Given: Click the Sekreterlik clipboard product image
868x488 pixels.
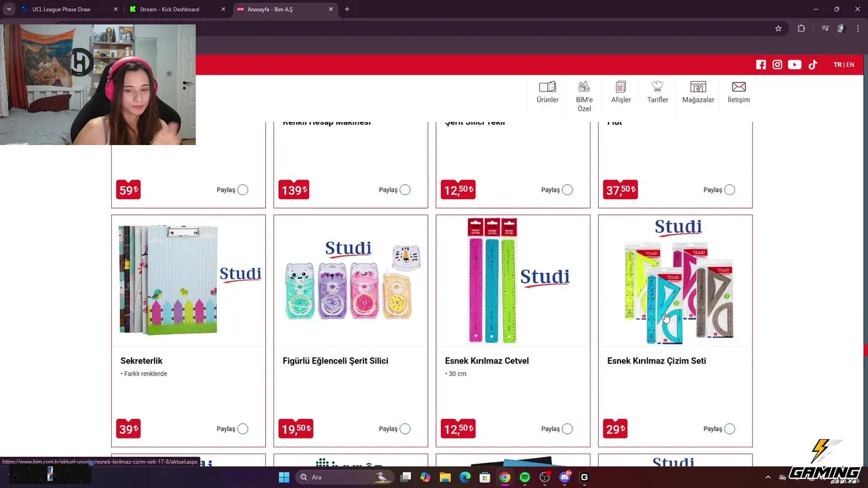Looking at the screenshot, I should coord(189,280).
